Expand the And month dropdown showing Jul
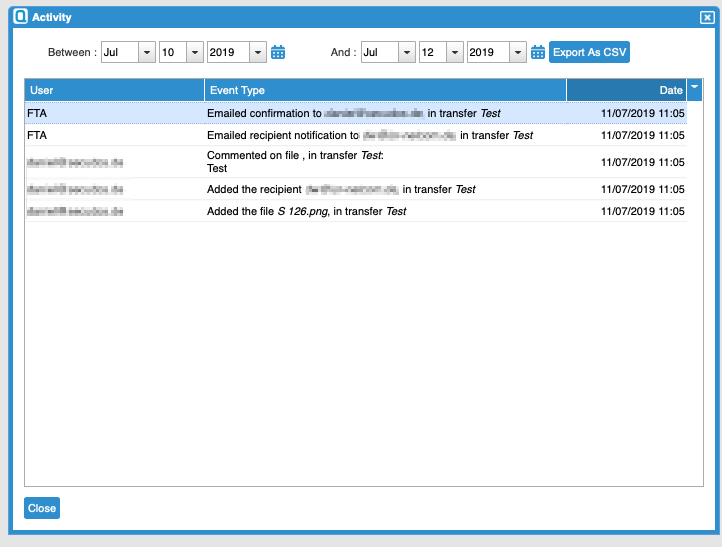The width and height of the screenshot is (722, 547). (407, 52)
